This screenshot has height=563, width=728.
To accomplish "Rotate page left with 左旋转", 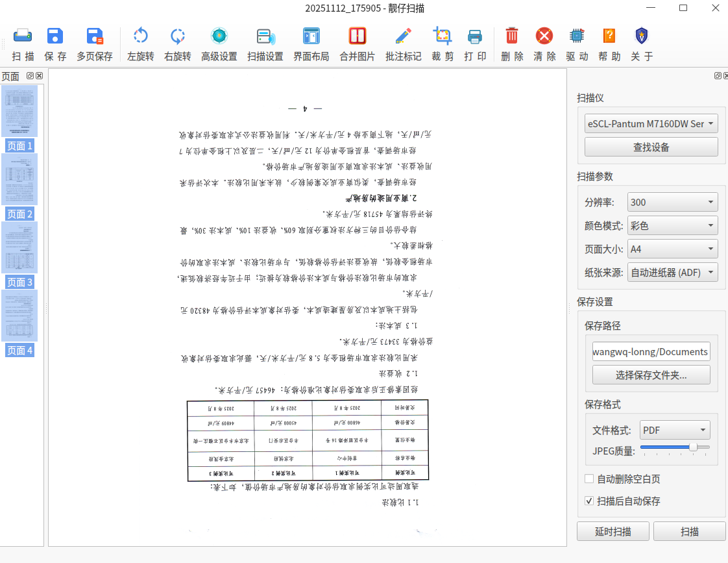I will click(141, 45).
